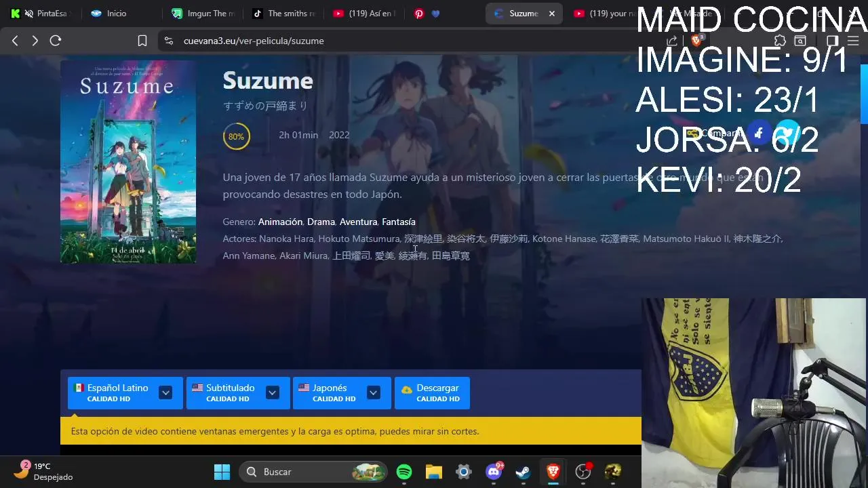Open actor Matsumoto Hakuō II's page
This screenshot has height=488, width=868.
pyautogui.click(x=686, y=239)
